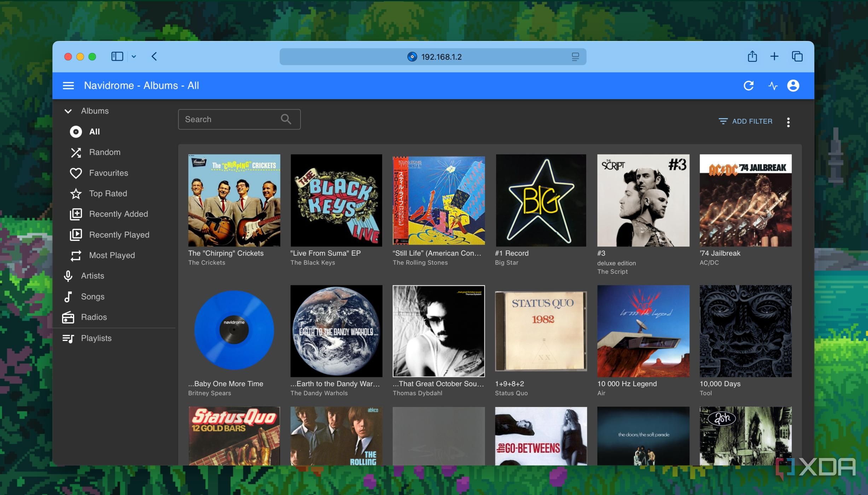Click Big Star artist link
The height and width of the screenshot is (495, 868).
pos(506,263)
